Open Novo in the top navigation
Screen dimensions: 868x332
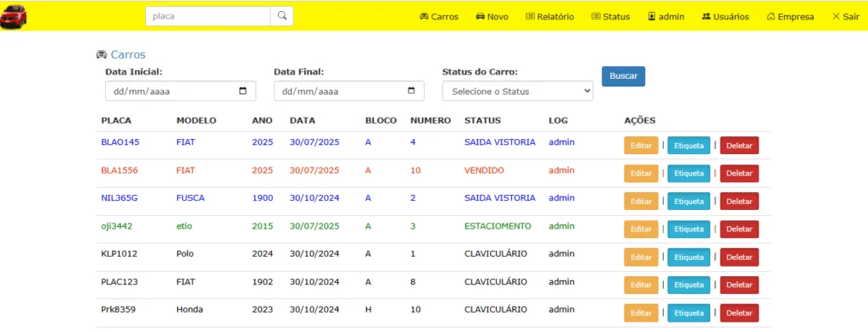tap(492, 17)
